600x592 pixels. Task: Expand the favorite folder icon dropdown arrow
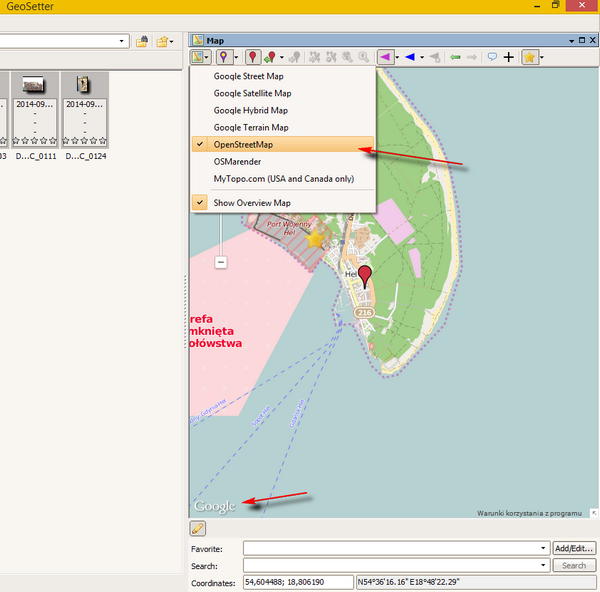(171, 41)
